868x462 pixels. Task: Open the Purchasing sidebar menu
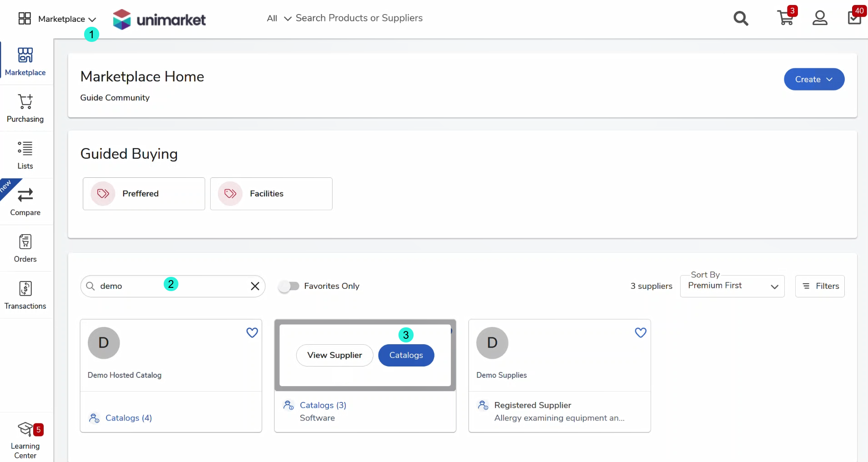pos(25,108)
